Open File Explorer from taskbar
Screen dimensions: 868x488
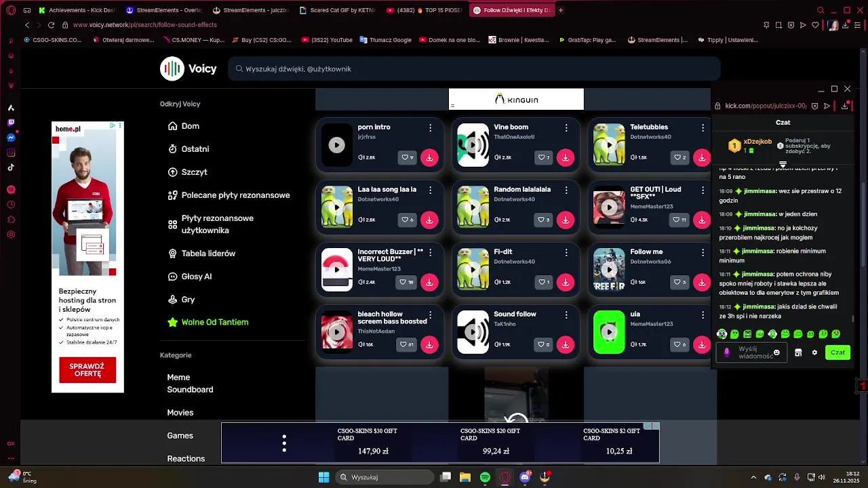click(465, 477)
